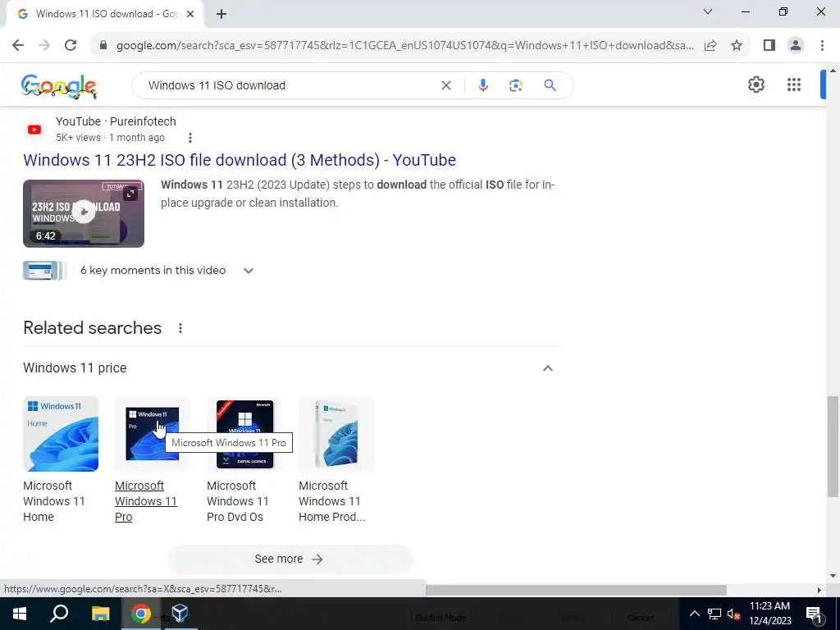The height and width of the screenshot is (630, 840).
Task: Go back to the previous page
Action: point(18,46)
